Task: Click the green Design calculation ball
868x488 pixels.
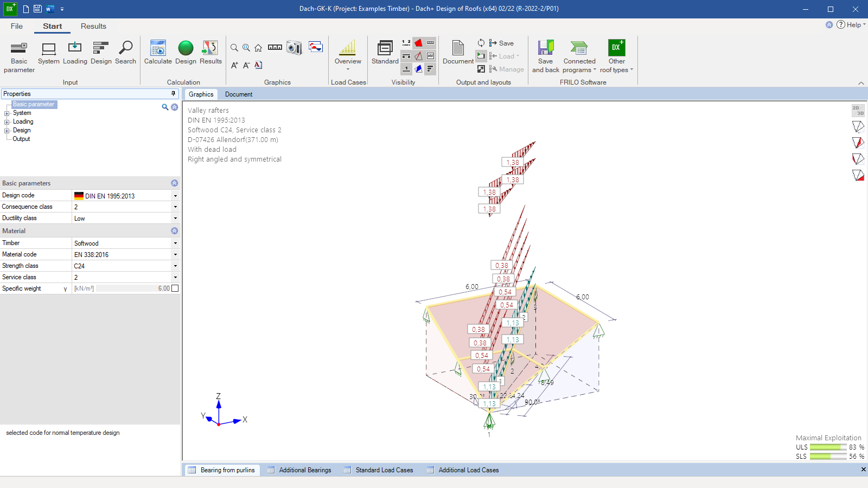Action: click(186, 53)
